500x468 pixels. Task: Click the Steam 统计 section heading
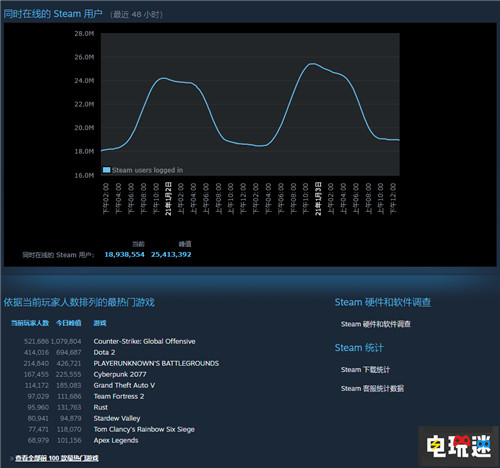tap(359, 348)
